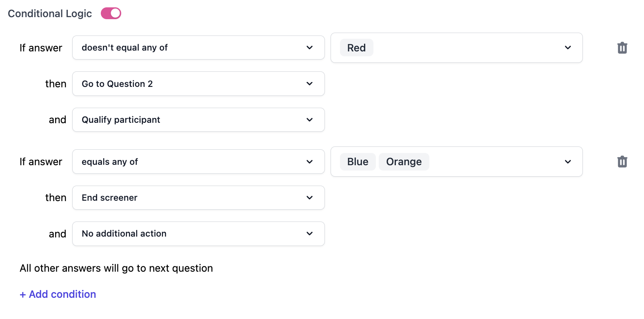Delete the second condition with trash icon
The width and height of the screenshot is (644, 319).
[622, 162]
